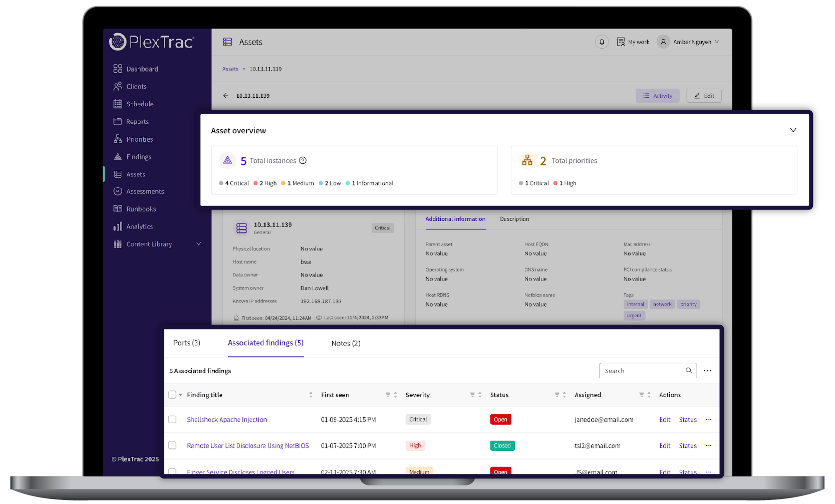Switch to the Ports (3) tab
Viewport: 835px width, 504px height.
pyautogui.click(x=186, y=343)
